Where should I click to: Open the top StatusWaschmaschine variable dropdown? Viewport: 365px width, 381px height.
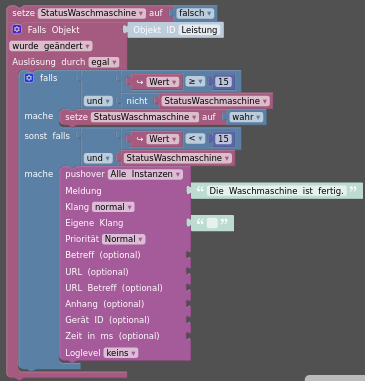(92, 13)
